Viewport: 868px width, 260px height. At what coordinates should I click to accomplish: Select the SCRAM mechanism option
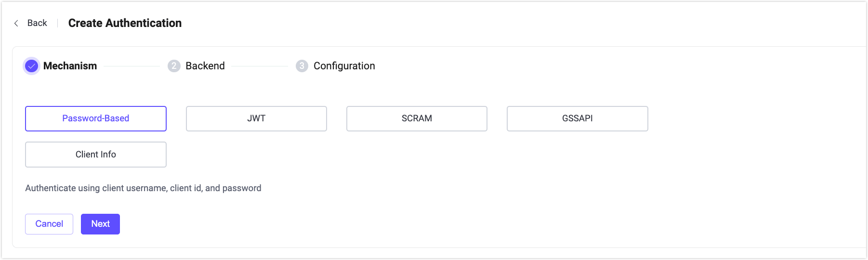point(417,118)
